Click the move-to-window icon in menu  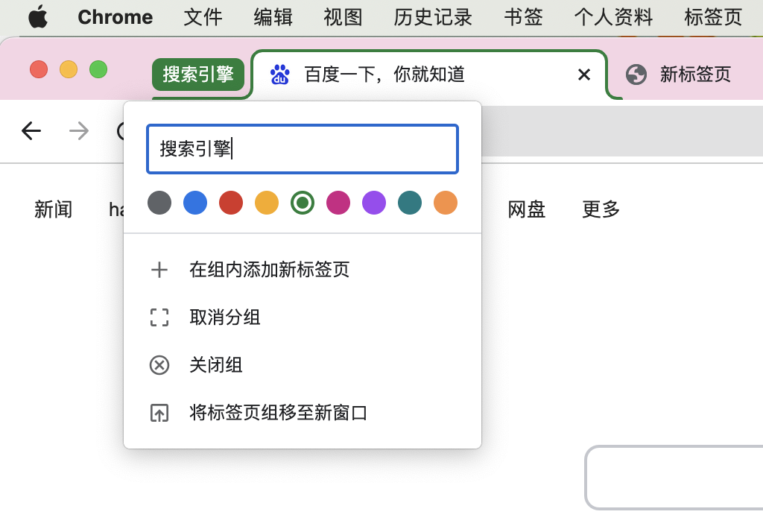pyautogui.click(x=159, y=412)
